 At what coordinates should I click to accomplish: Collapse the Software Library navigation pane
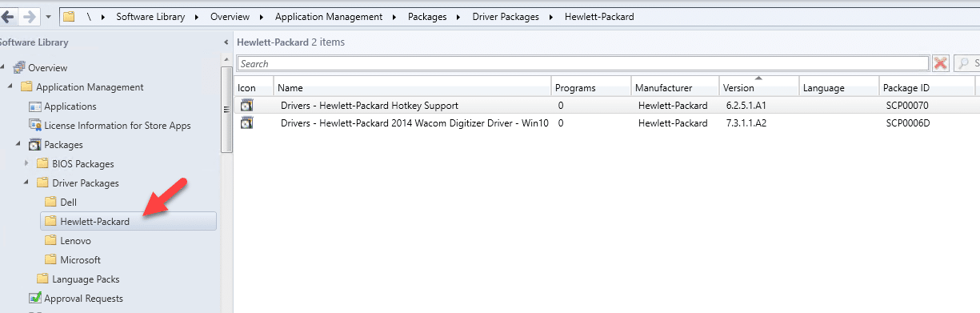[x=226, y=42]
